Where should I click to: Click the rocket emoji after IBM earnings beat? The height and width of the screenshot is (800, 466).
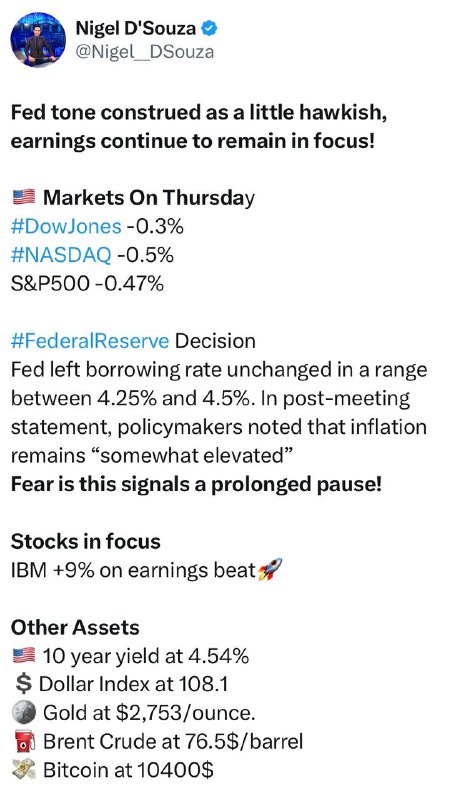tap(270, 570)
